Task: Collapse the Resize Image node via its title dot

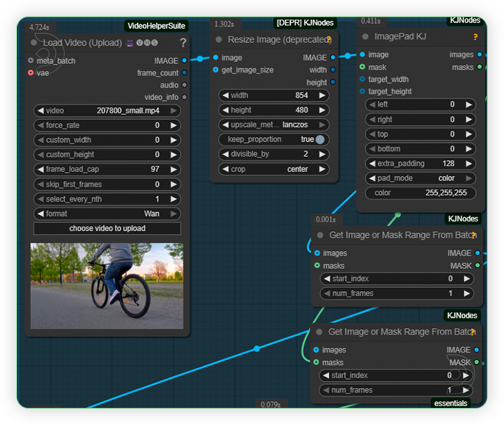Action: pos(219,40)
